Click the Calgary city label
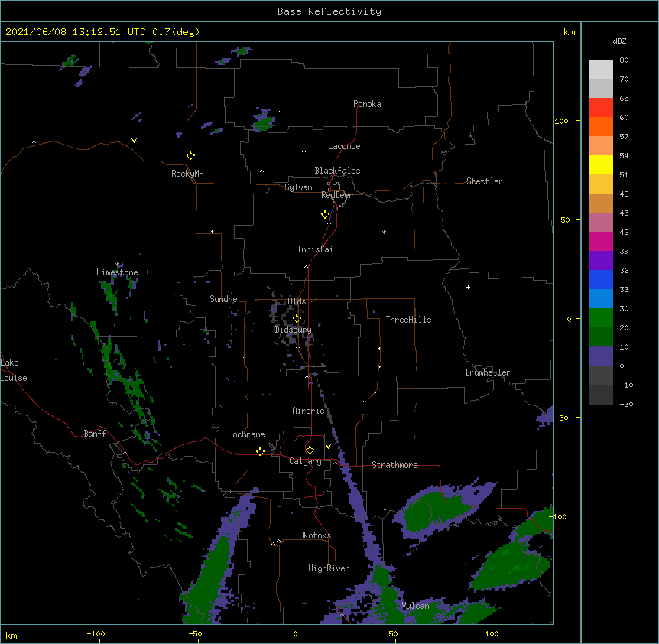Image resolution: width=659 pixels, height=644 pixels. point(305,461)
